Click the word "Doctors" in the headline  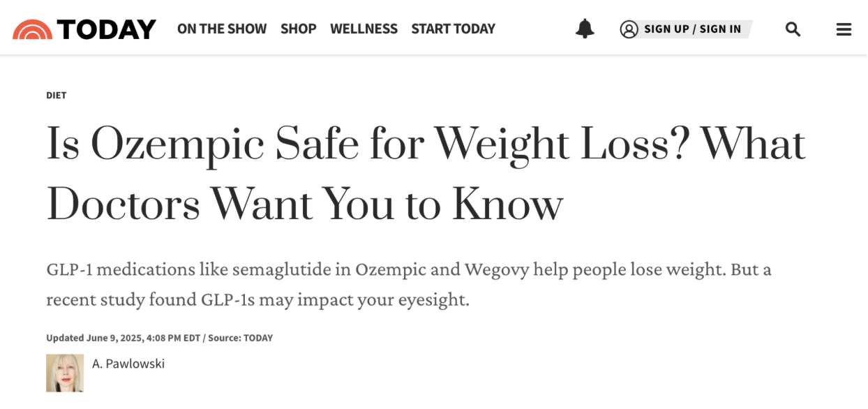click(x=123, y=204)
